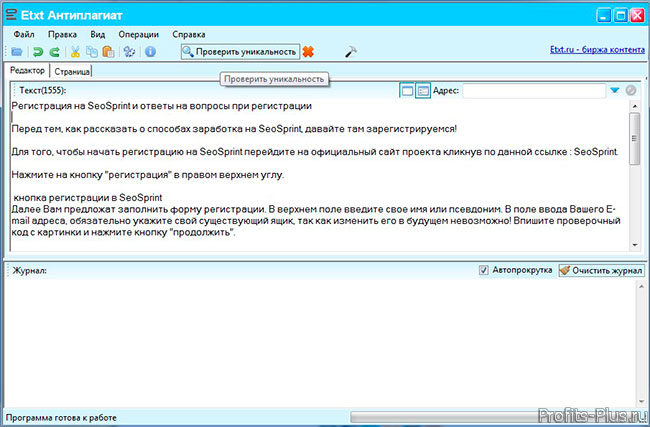
Task: Click the progress bar in status bar
Action: pos(495,417)
